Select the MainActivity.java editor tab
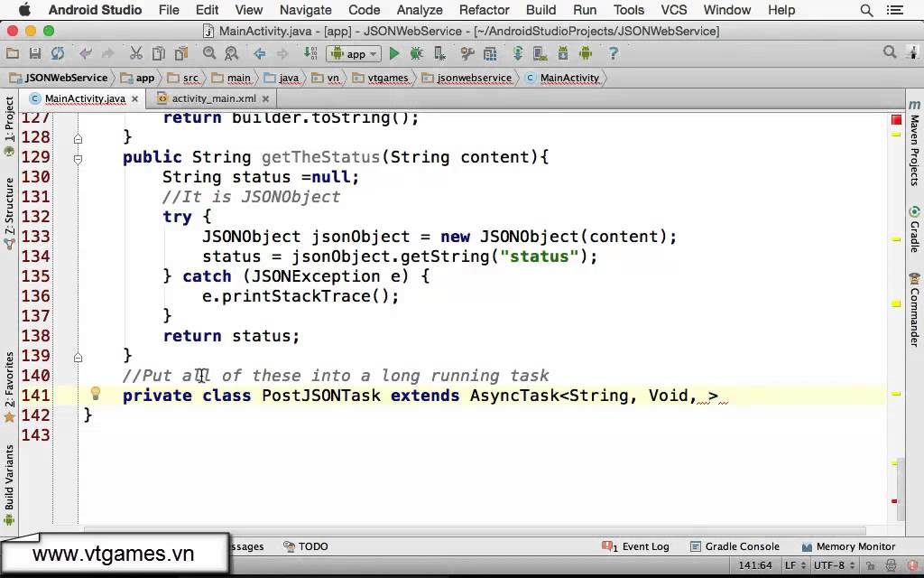Image resolution: width=924 pixels, height=578 pixels. (x=85, y=98)
